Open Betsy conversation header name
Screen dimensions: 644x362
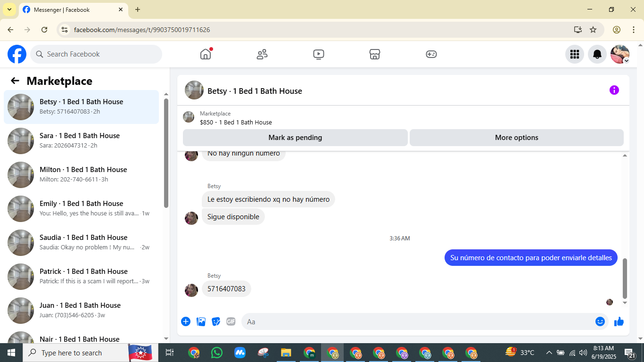click(x=255, y=91)
